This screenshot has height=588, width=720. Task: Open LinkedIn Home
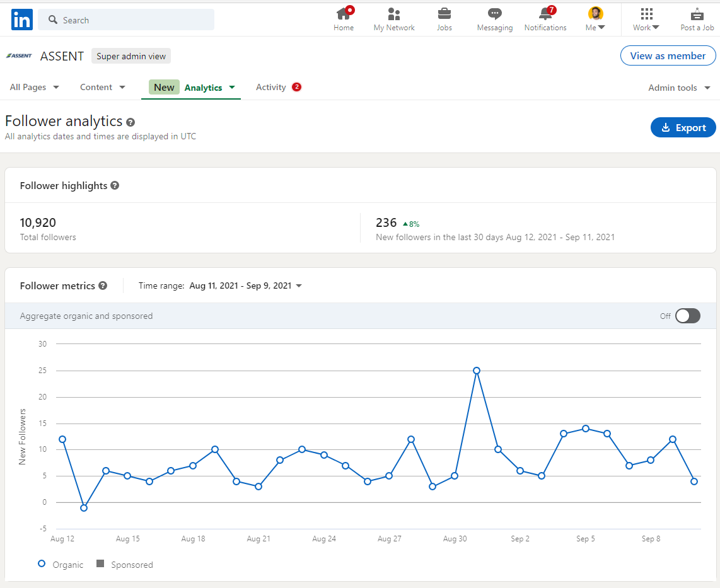tap(344, 19)
